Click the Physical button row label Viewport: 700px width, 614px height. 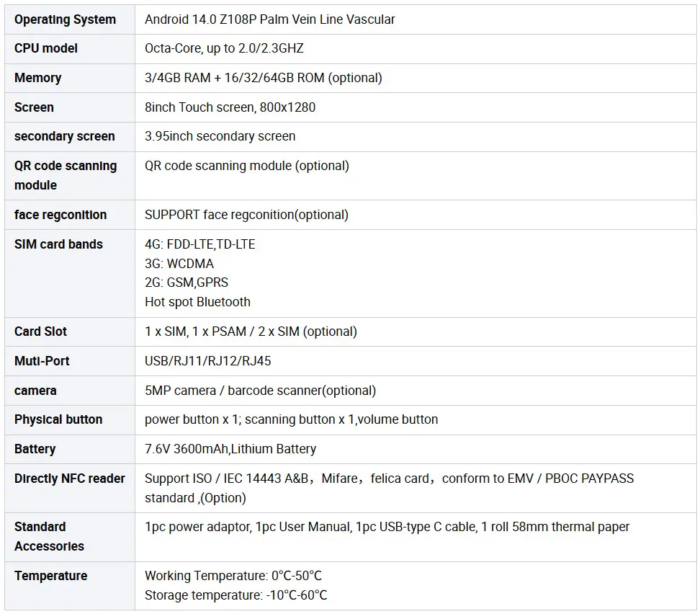[58, 419]
